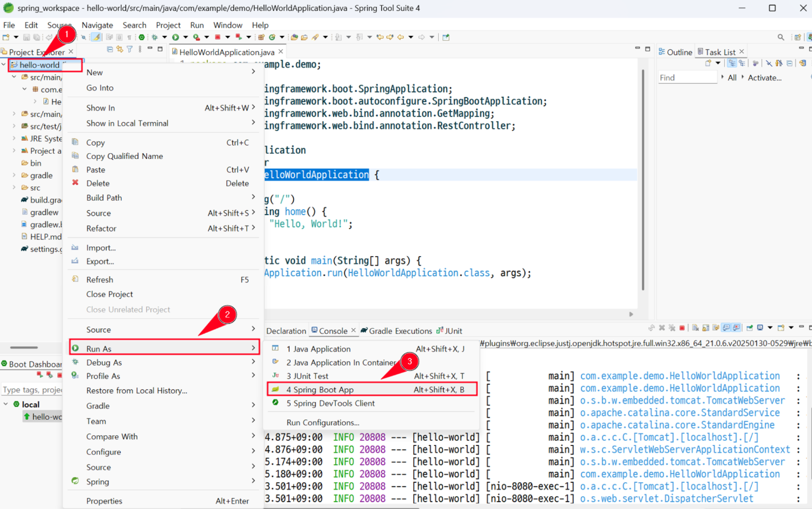Click the Boot Dashboard tags filter field
Viewport: 812px width, 509px height.
click(31, 390)
